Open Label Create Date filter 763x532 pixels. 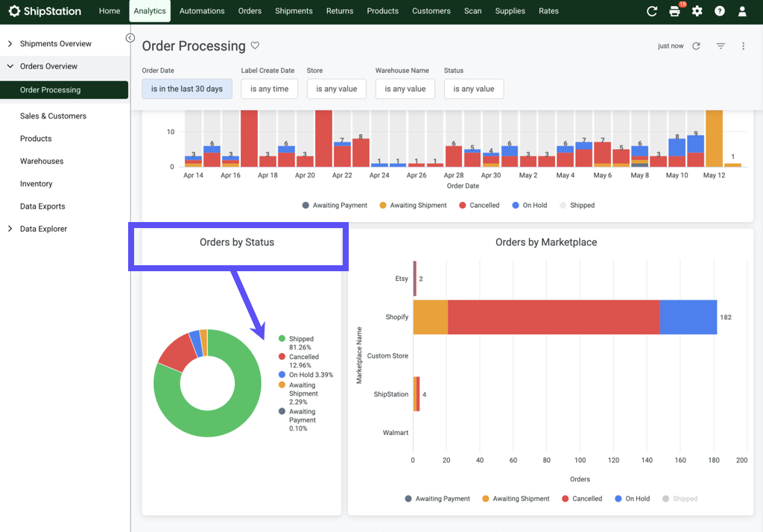coord(269,89)
